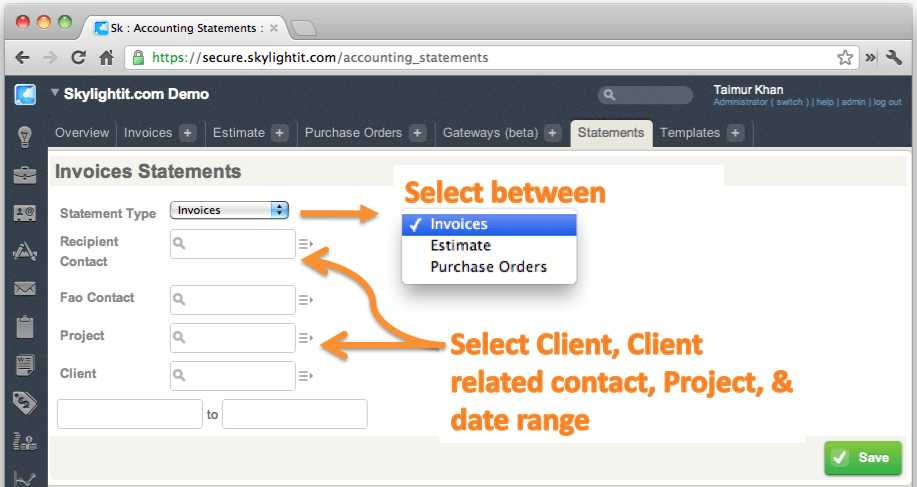Expand the Project field list arrow
The width and height of the screenshot is (917, 487).
tap(305, 338)
